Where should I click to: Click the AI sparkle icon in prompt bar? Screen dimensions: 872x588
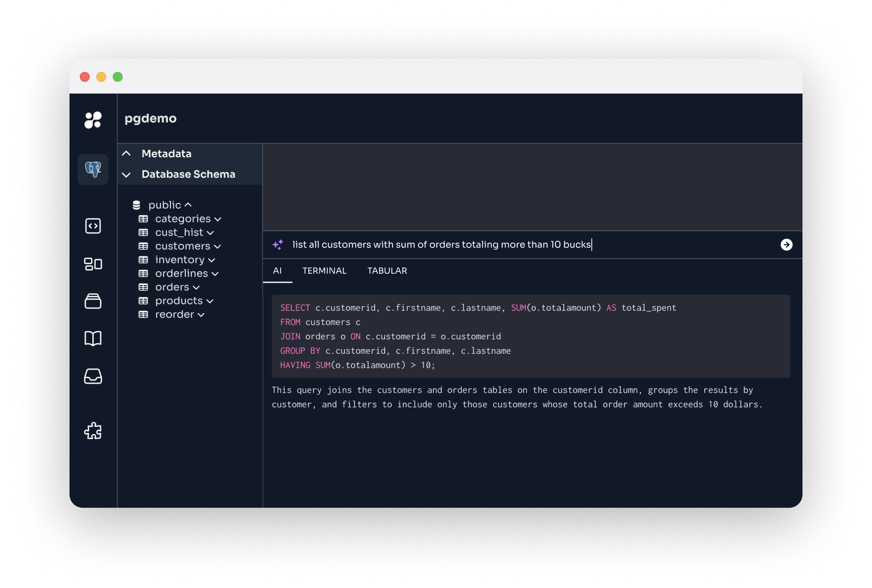[x=278, y=245]
